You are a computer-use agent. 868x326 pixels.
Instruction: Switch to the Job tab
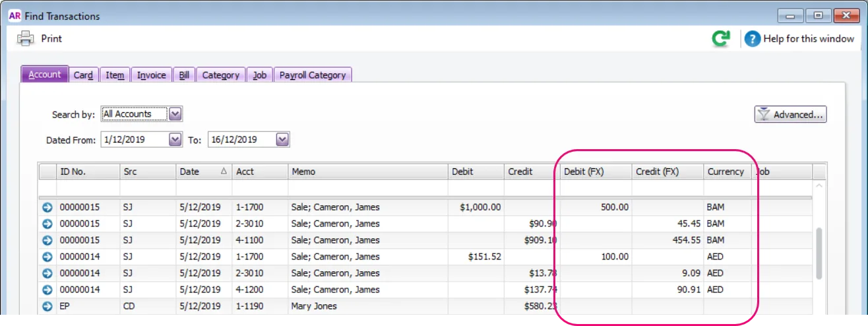tap(260, 75)
